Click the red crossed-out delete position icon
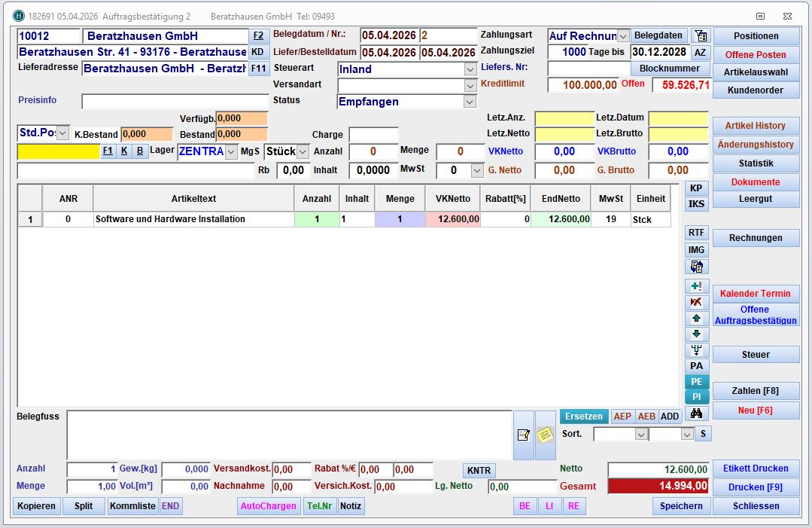The width and height of the screenshot is (812, 528). [696, 303]
